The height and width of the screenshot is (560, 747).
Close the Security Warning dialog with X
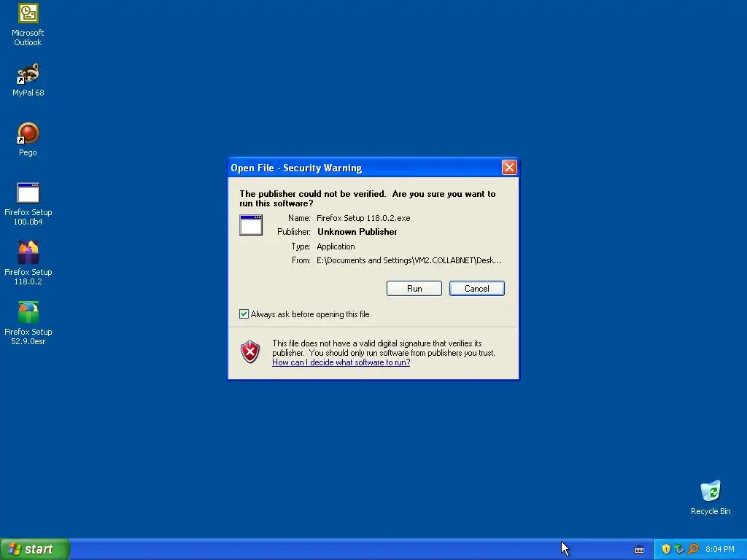tap(509, 168)
